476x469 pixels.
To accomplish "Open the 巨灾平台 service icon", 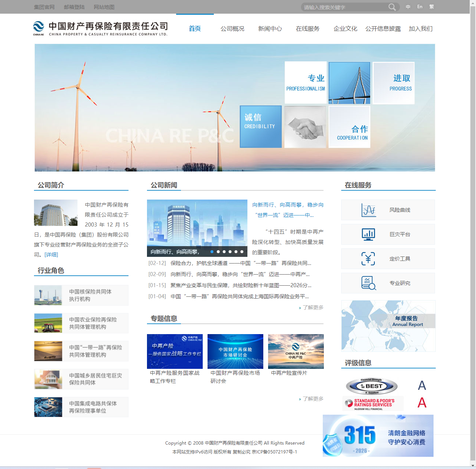I will [368, 234].
